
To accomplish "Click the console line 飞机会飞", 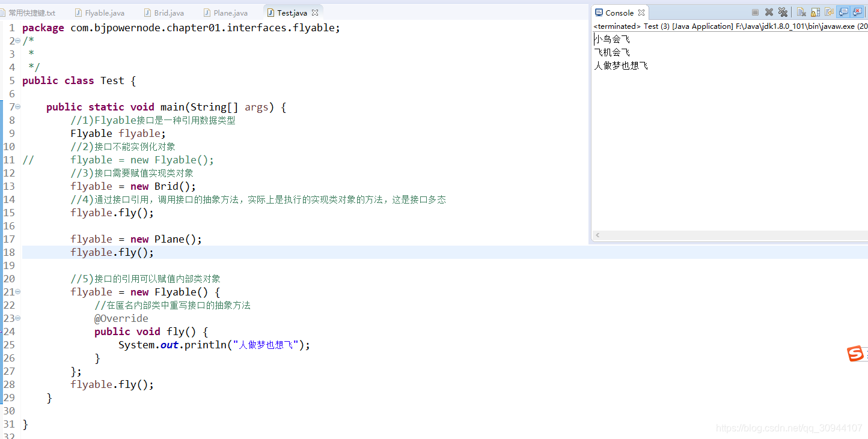I will coord(612,52).
